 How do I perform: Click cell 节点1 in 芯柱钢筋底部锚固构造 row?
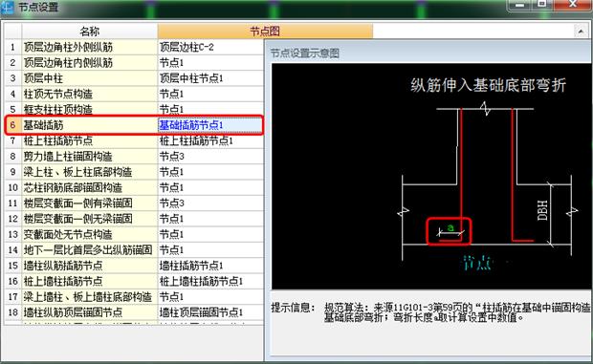(210, 187)
